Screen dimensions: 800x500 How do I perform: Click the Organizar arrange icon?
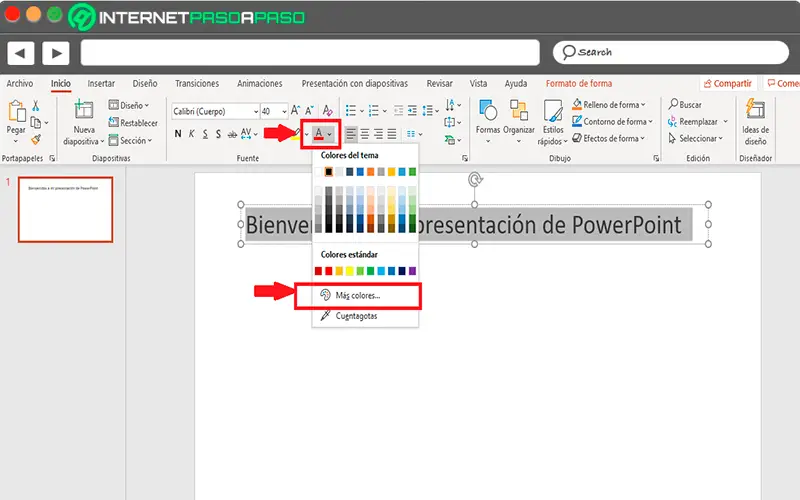(519, 110)
